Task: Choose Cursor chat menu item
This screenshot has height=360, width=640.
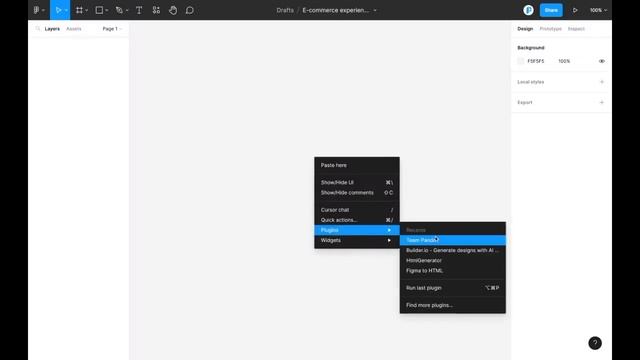Action: coord(357,210)
